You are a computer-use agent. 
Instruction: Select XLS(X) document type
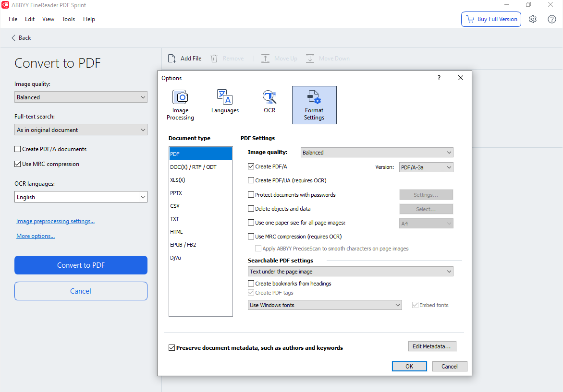pyautogui.click(x=200, y=180)
